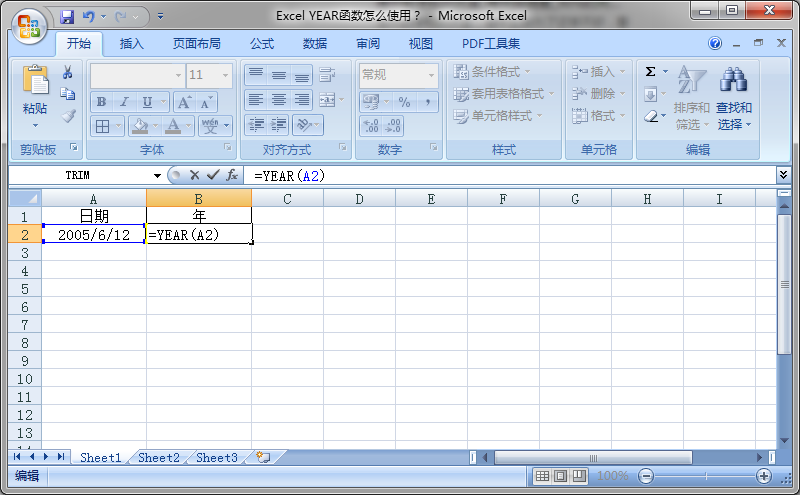
Task: Insert a new worksheet tab icon
Action: tap(263, 457)
